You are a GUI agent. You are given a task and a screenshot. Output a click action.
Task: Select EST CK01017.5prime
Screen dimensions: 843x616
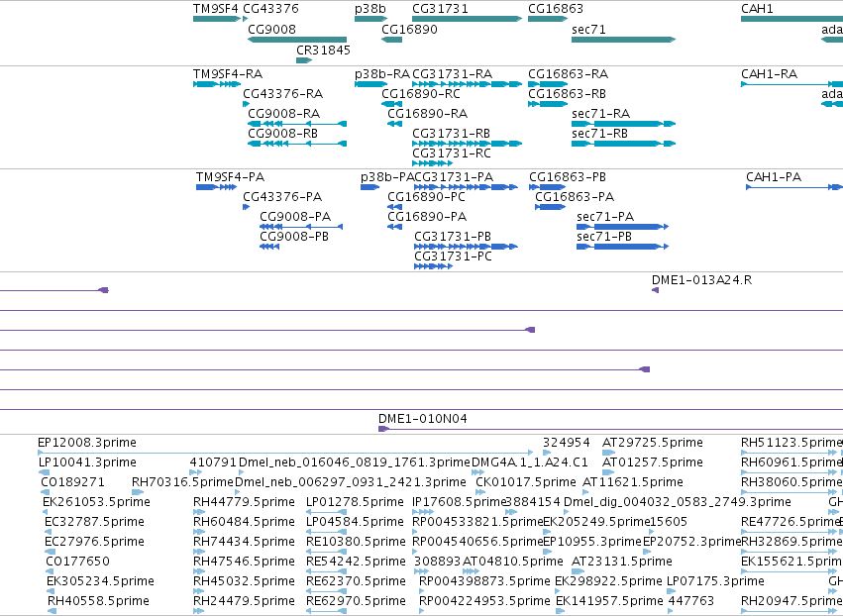526,482
